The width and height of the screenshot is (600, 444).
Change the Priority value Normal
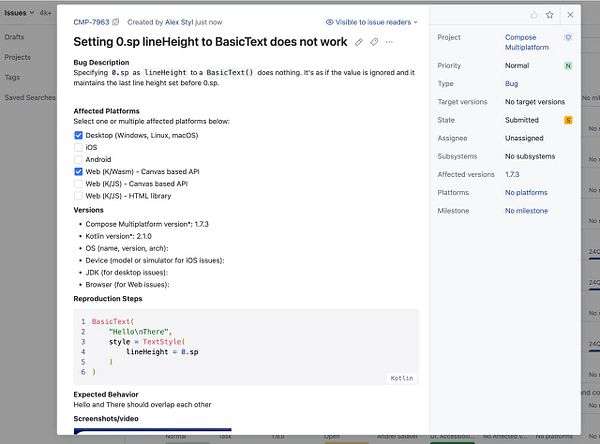pyautogui.click(x=517, y=65)
